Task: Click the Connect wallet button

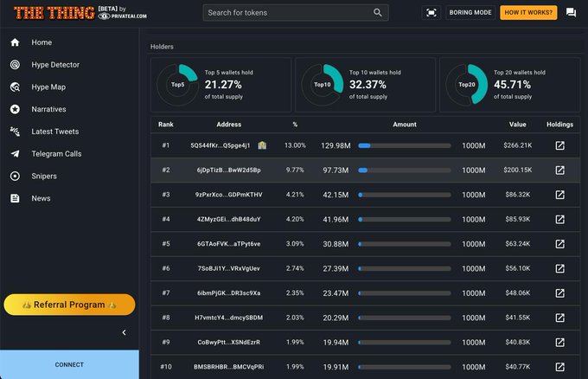Action: click(x=69, y=364)
